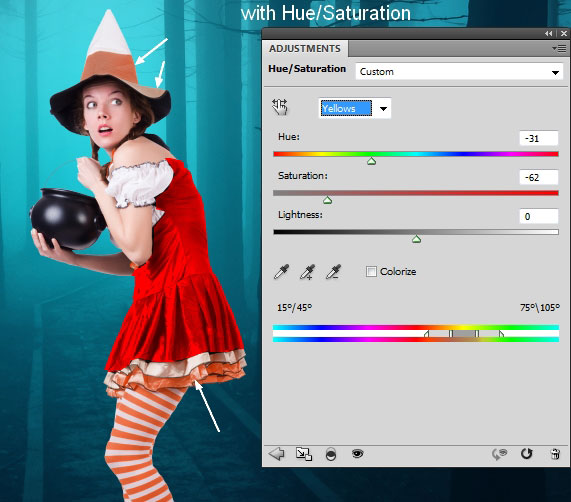Click the view previous state icon
The width and height of the screenshot is (571, 502).
(499, 454)
